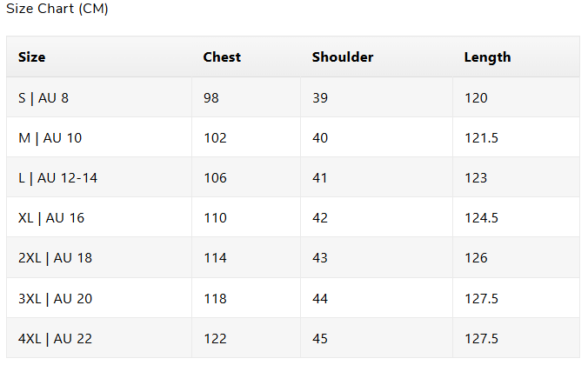Click the Length column header
This screenshot has width=588, height=365.
(x=487, y=57)
